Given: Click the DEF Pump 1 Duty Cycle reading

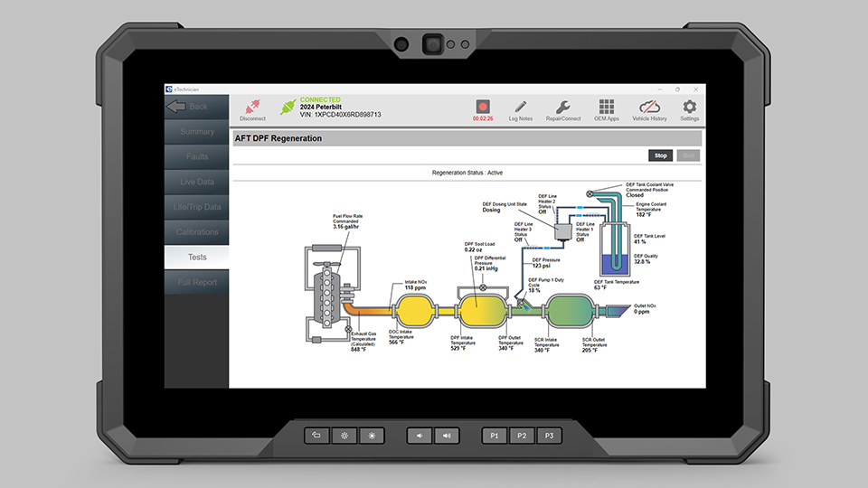Looking at the screenshot, I should click(546, 285).
